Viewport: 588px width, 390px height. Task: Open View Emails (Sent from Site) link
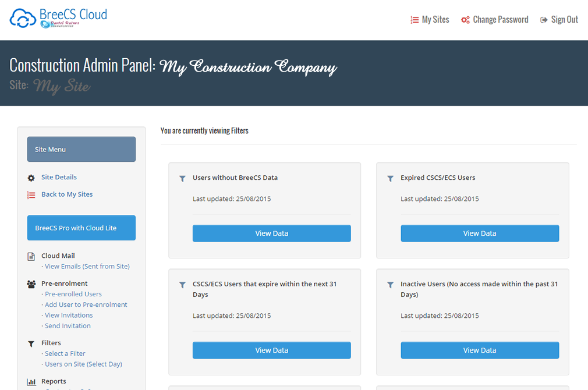(x=87, y=267)
